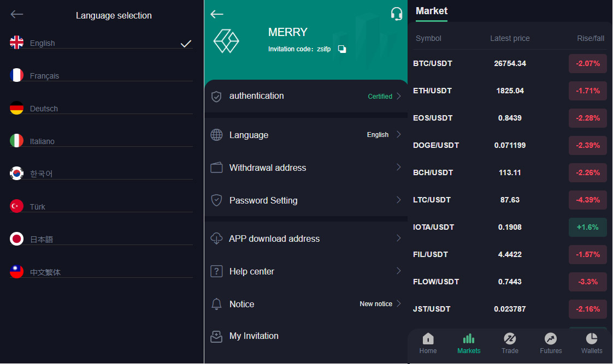This screenshot has height=364, width=613.
Task: Click the green IOTA/USDT +1.6% badge
Action: tap(588, 227)
